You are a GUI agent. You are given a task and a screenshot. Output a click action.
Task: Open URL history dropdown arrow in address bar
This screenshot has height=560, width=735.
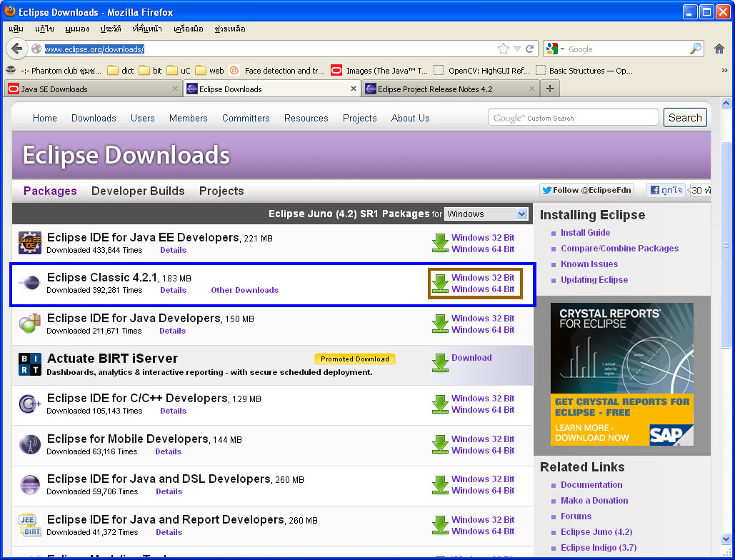[x=517, y=49]
